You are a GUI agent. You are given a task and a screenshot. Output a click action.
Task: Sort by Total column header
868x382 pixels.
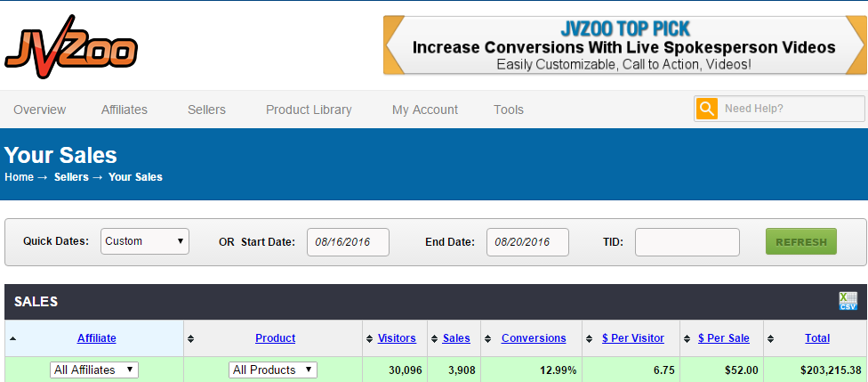click(817, 338)
